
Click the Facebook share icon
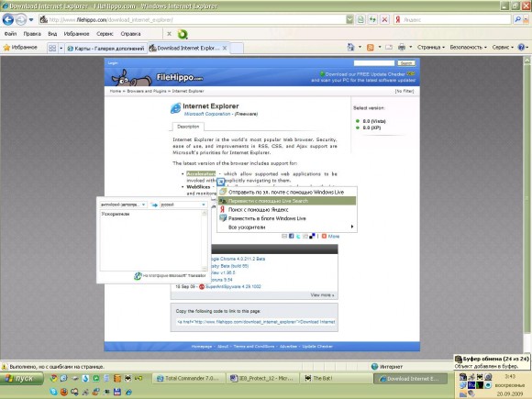(291, 236)
